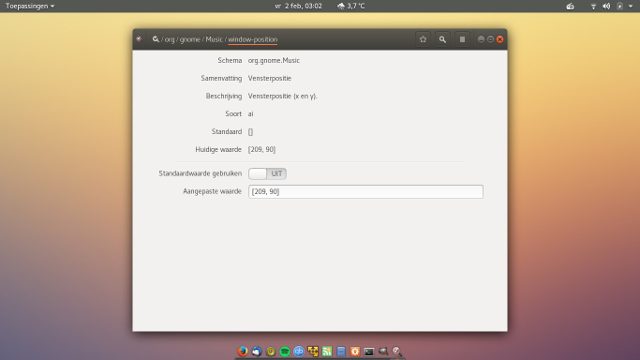Image resolution: width=640 pixels, height=360 pixels.
Task: Click the Standaard value []
Action: tap(251, 132)
